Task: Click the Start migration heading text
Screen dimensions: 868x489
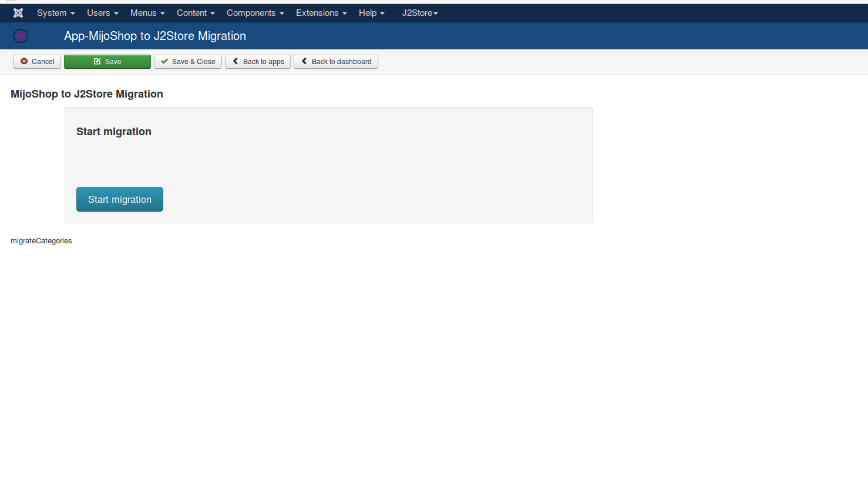Action: 114,132
